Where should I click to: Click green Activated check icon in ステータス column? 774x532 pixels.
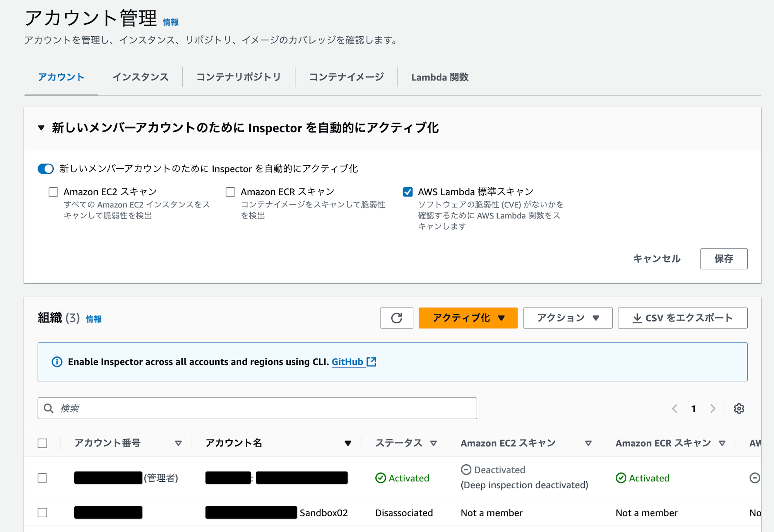(x=380, y=478)
